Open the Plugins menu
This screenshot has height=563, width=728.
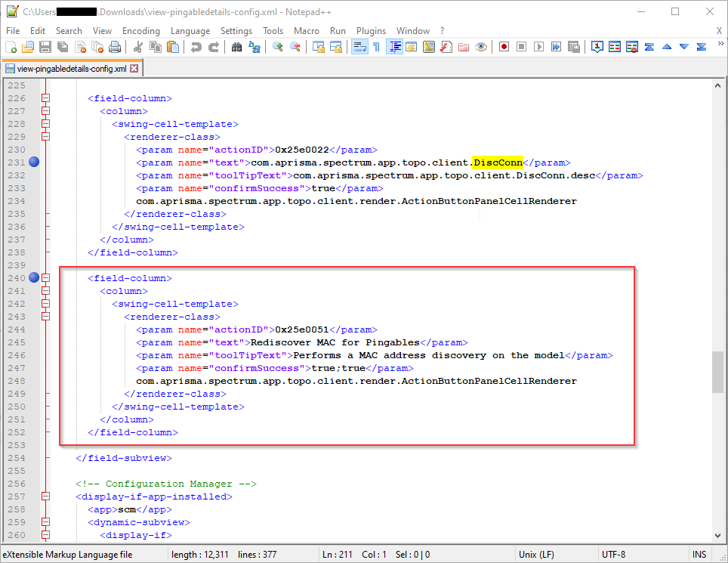tap(371, 30)
